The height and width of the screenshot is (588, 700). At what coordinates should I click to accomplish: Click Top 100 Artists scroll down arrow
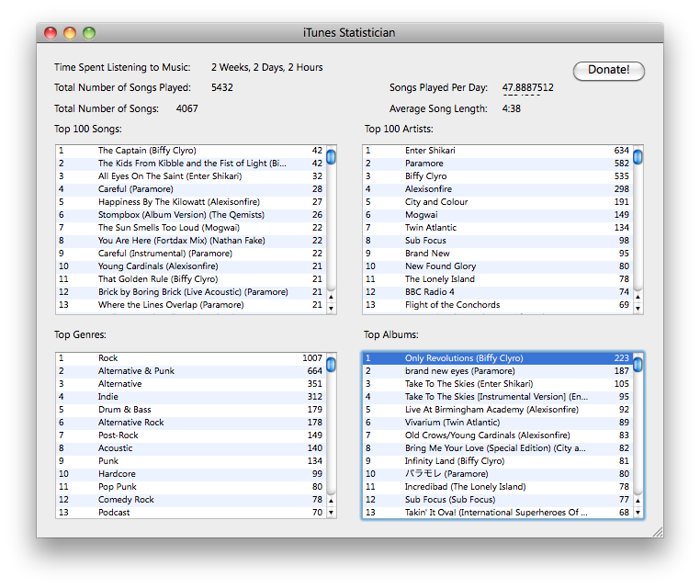[638, 308]
